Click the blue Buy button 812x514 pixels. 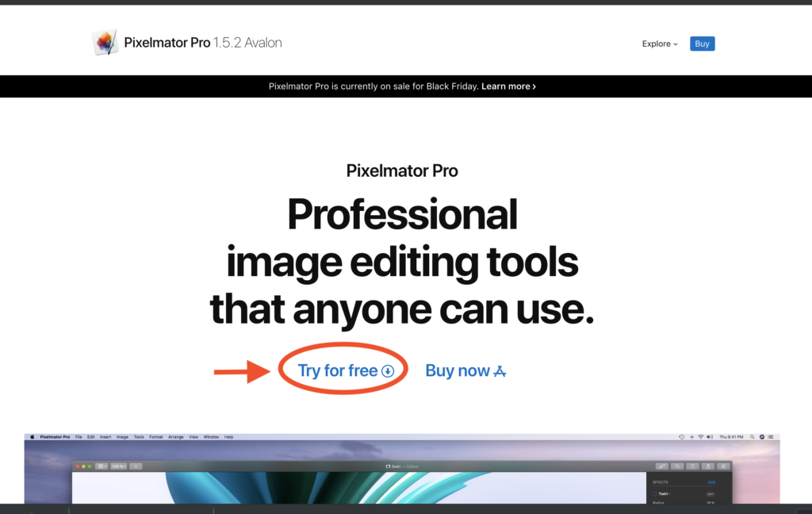point(702,44)
